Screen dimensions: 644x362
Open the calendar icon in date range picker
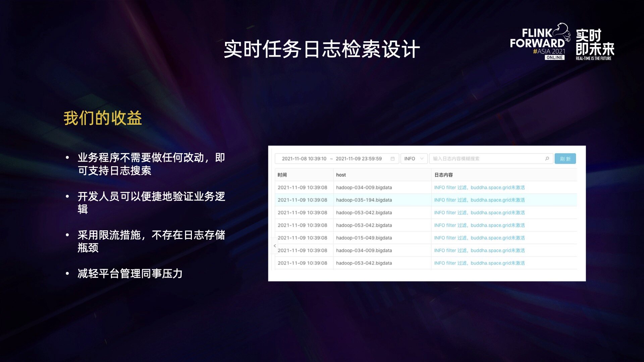point(392,159)
